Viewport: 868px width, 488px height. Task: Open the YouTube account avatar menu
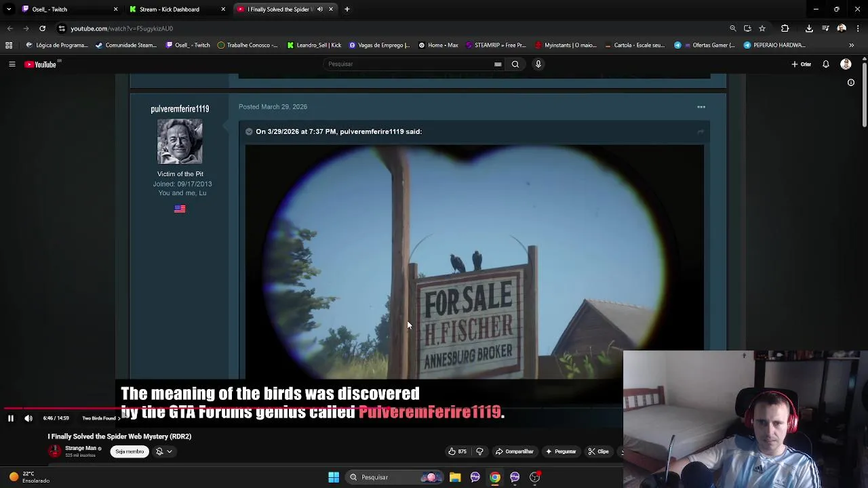[x=846, y=64]
